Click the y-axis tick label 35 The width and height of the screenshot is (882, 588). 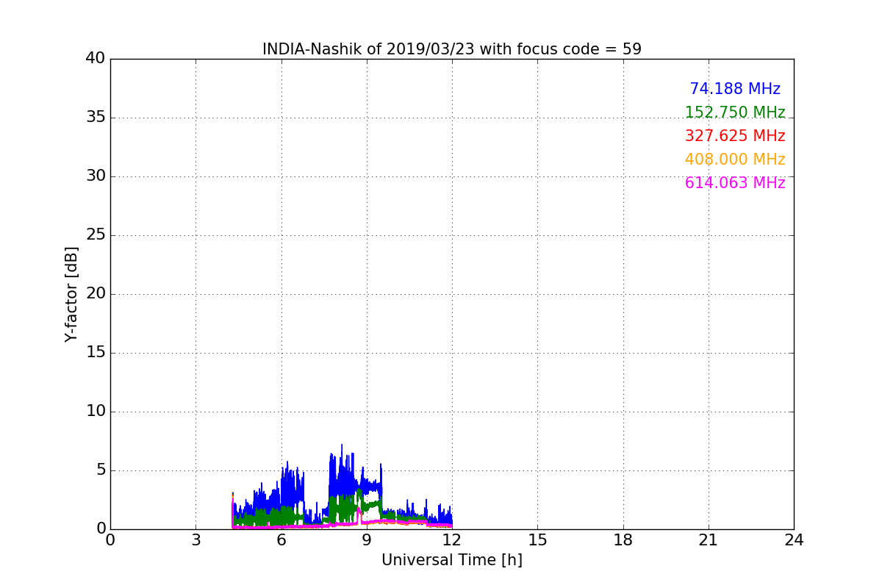tap(95, 118)
